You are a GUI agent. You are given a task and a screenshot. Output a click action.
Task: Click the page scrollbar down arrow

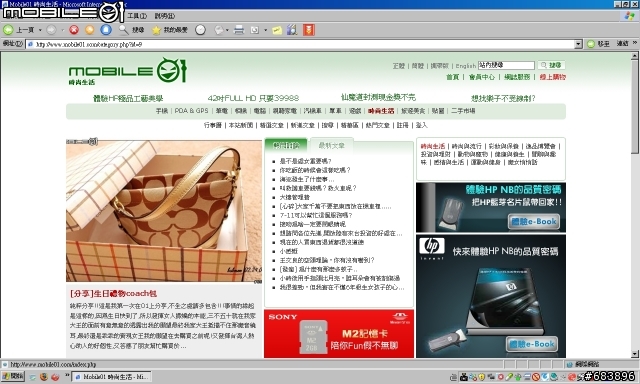635,354
